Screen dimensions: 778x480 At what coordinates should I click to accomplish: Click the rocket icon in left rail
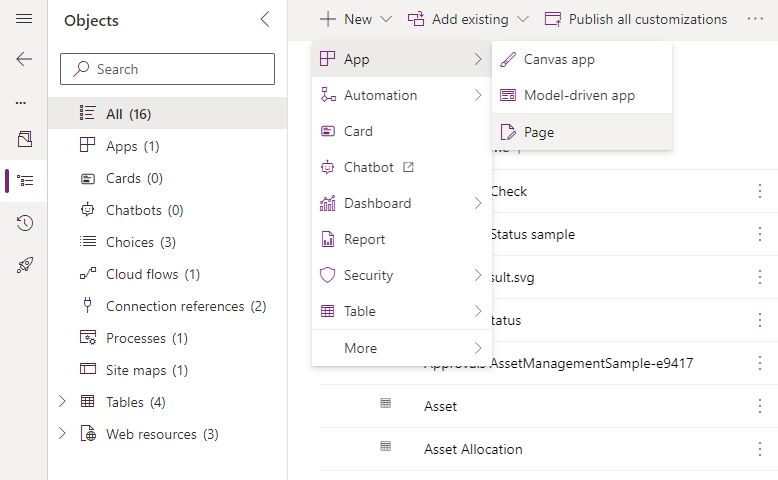[x=25, y=265]
